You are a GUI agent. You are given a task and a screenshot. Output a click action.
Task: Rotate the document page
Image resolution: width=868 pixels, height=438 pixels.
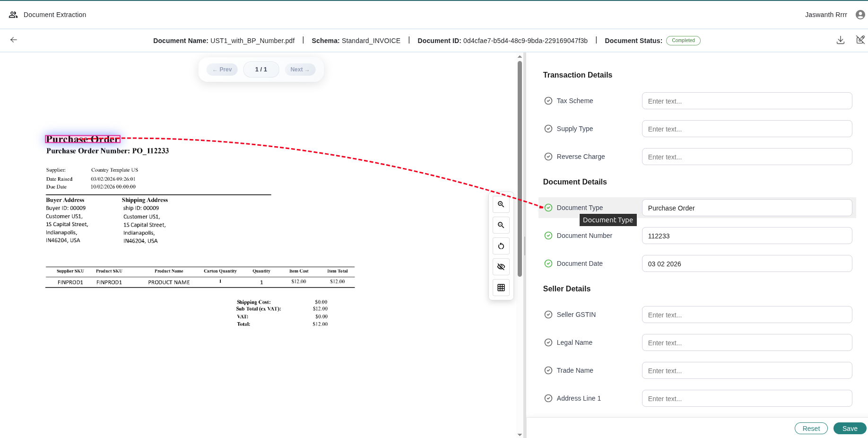pyautogui.click(x=501, y=245)
